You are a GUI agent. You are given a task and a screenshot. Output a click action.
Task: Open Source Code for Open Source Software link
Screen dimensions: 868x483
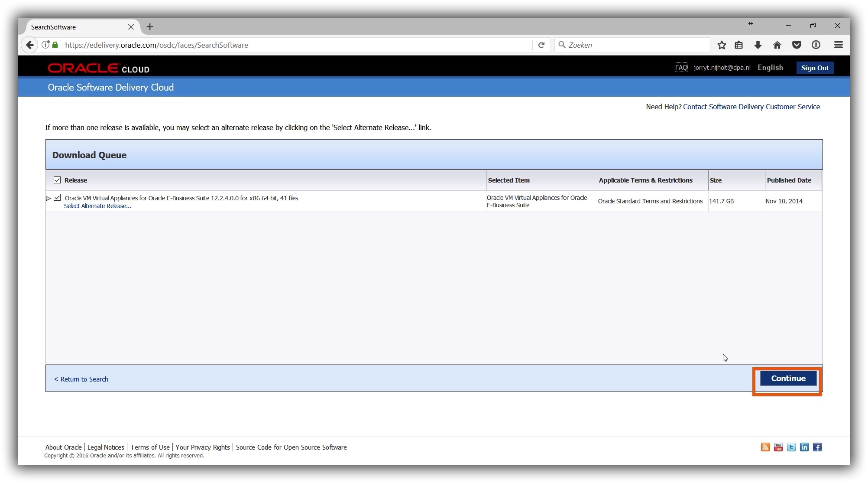291,447
